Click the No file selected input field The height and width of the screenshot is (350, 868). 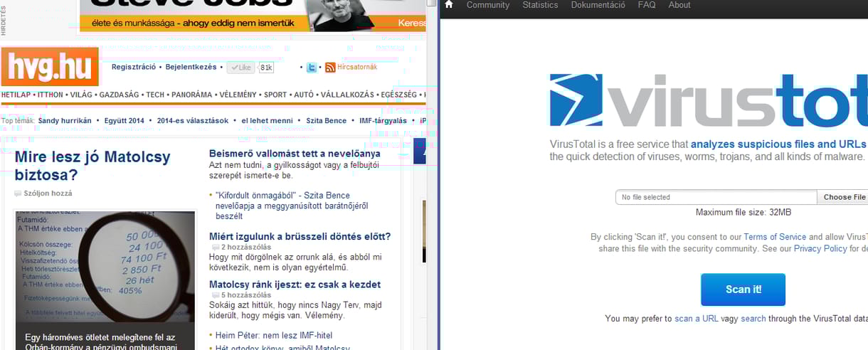(x=716, y=197)
